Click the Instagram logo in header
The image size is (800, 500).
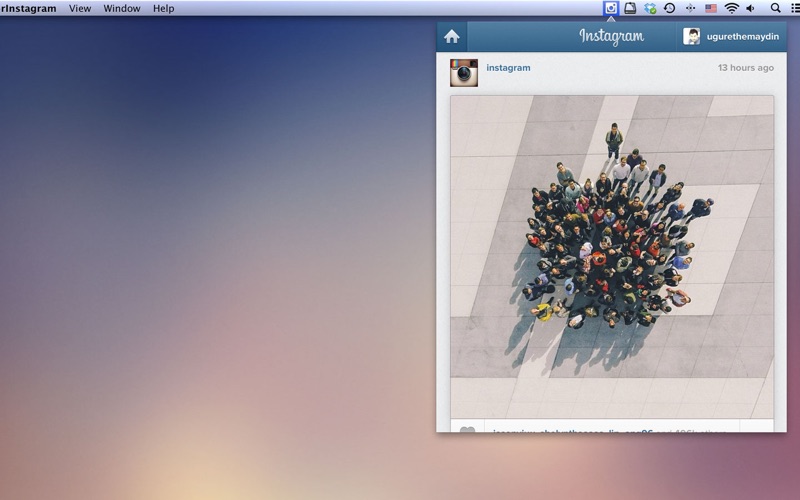(611, 37)
